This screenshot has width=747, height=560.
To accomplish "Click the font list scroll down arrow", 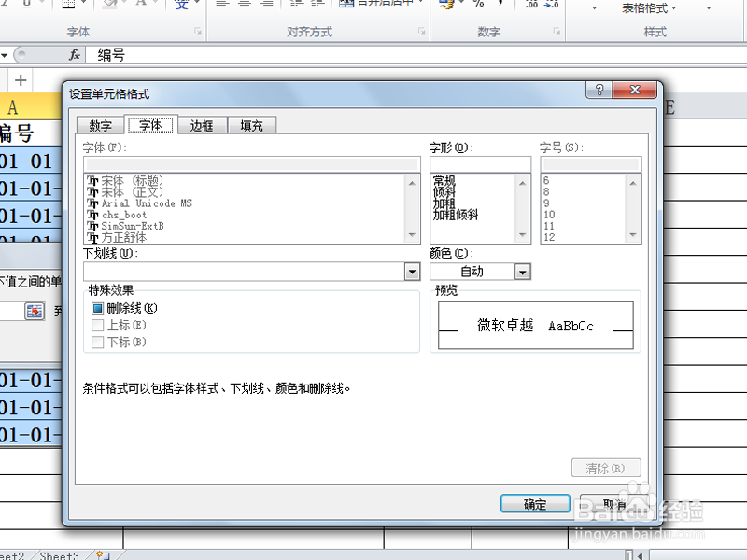I will pyautogui.click(x=412, y=235).
